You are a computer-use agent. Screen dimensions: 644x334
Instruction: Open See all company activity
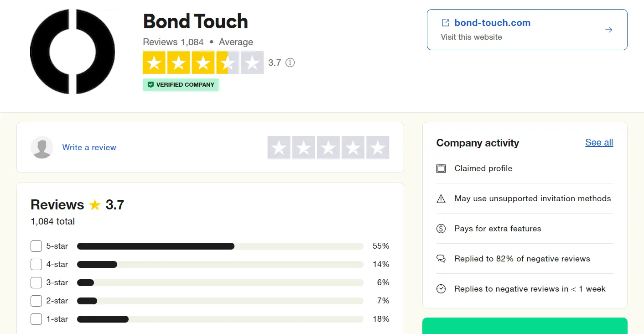[599, 142]
